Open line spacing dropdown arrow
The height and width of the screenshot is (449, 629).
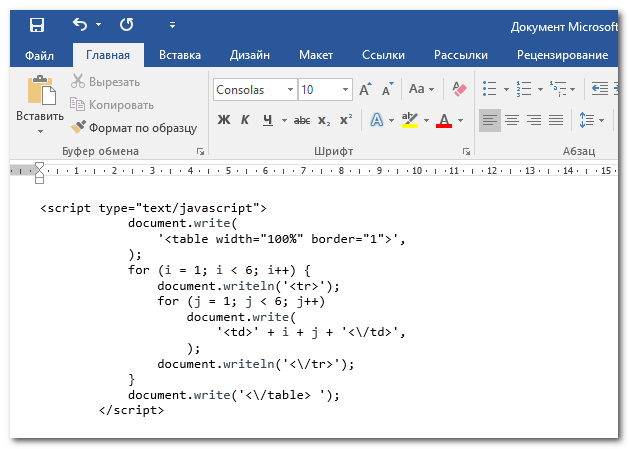click(601, 120)
